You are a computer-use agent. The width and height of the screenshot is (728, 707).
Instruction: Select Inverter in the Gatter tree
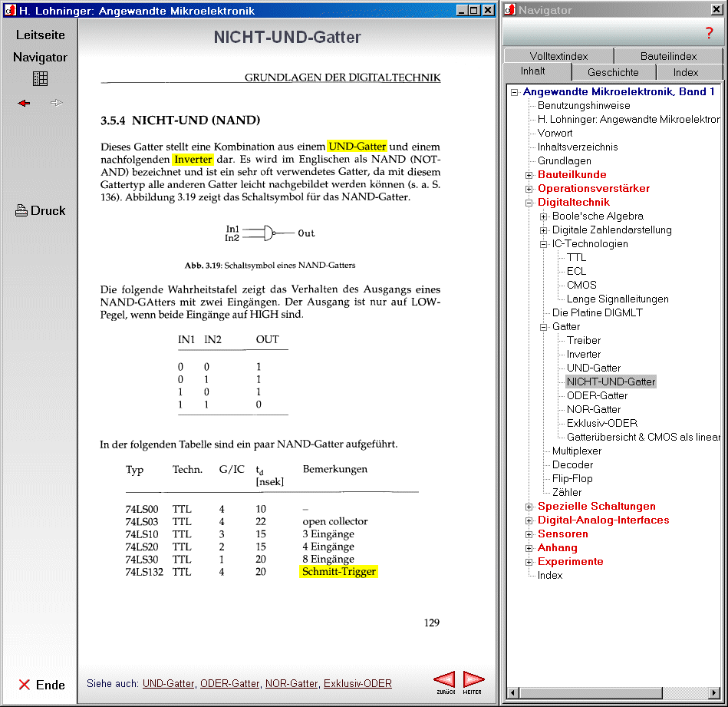click(584, 355)
